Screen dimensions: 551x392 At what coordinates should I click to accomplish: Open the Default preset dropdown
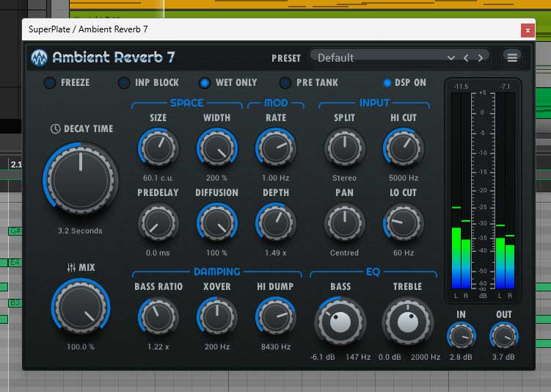[x=400, y=58]
